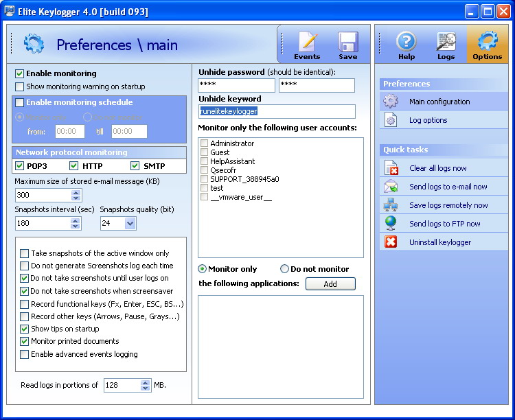Switch to the Options tab
The height and width of the screenshot is (420, 515).
tap(487, 45)
